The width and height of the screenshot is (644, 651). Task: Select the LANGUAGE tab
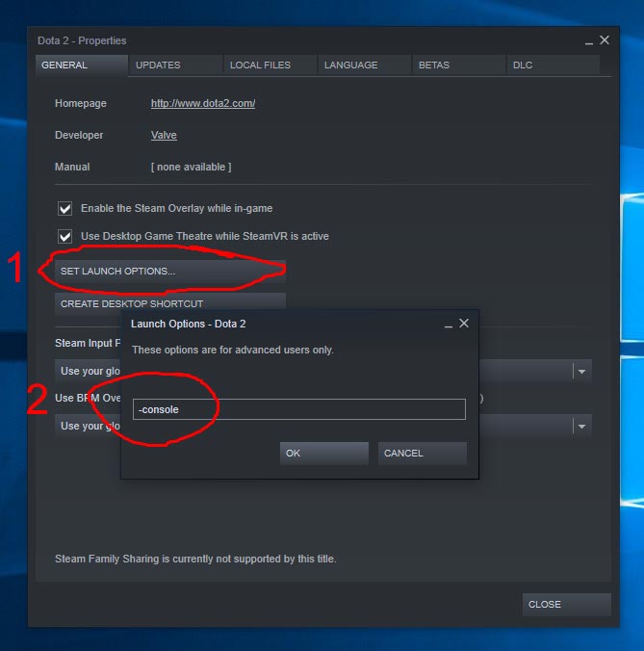click(364, 65)
